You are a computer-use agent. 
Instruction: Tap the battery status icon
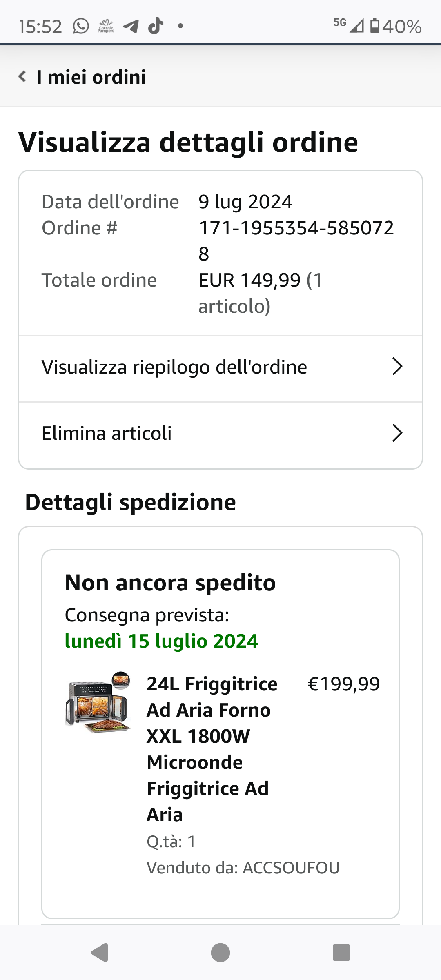(x=374, y=26)
